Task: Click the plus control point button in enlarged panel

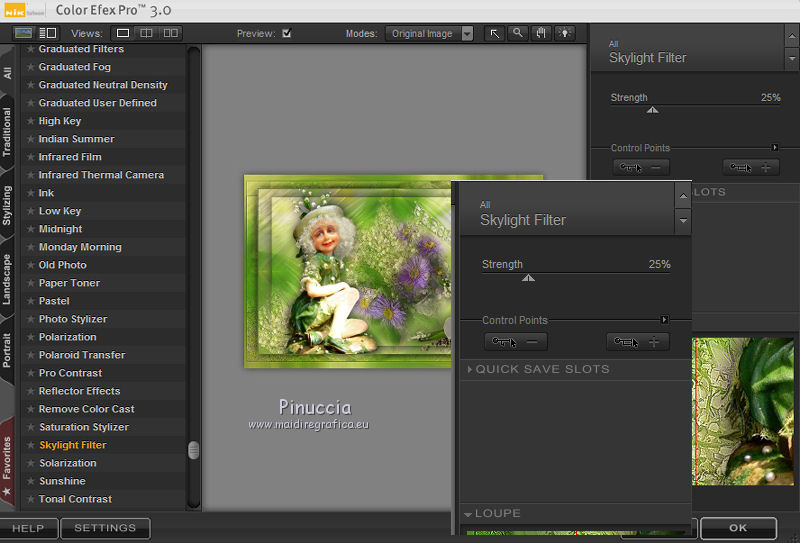Action: pos(638,342)
